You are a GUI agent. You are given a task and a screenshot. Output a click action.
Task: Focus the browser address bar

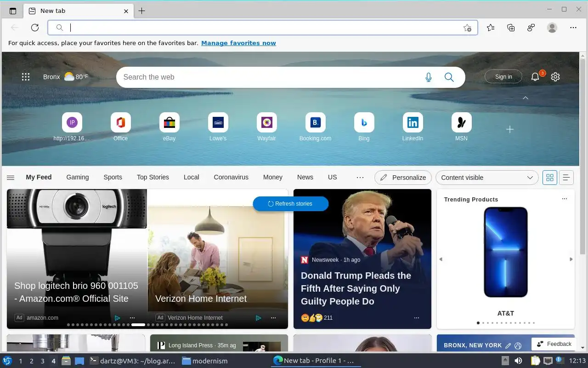click(x=263, y=28)
